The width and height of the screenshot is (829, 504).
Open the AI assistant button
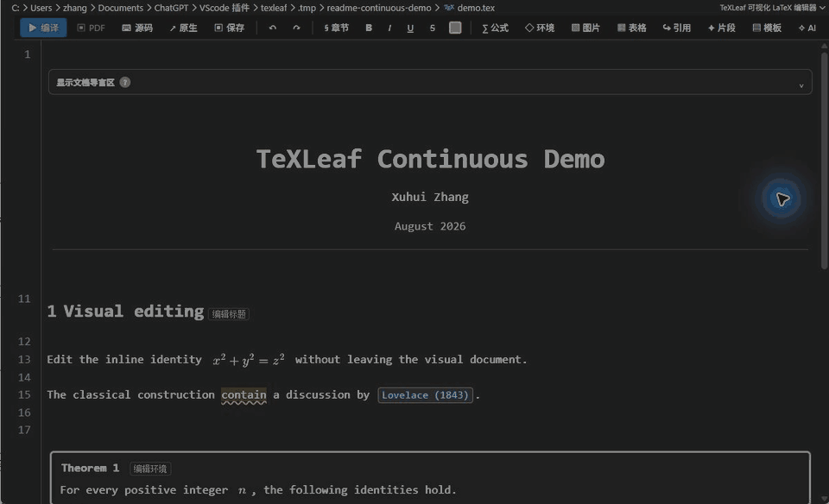coord(807,28)
